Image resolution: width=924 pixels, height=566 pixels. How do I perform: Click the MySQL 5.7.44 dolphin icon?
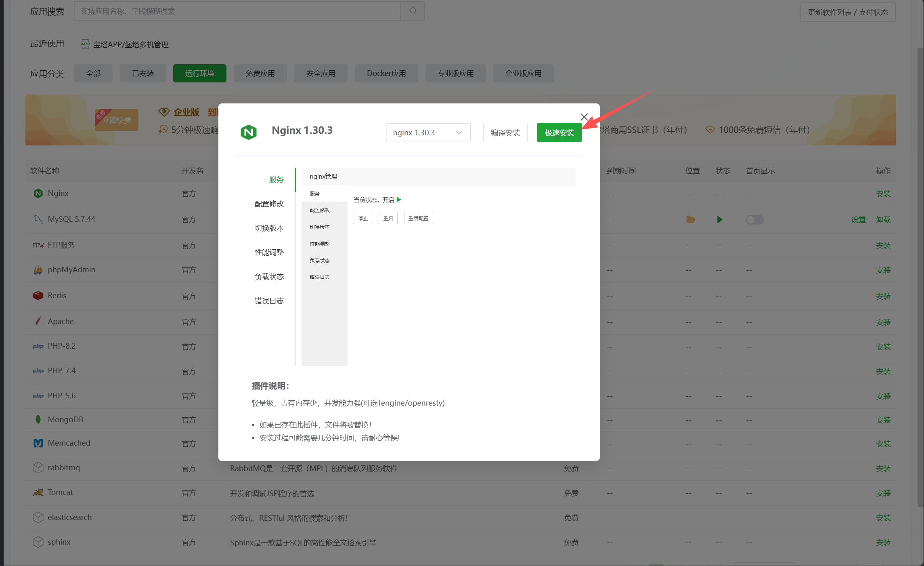tap(38, 219)
